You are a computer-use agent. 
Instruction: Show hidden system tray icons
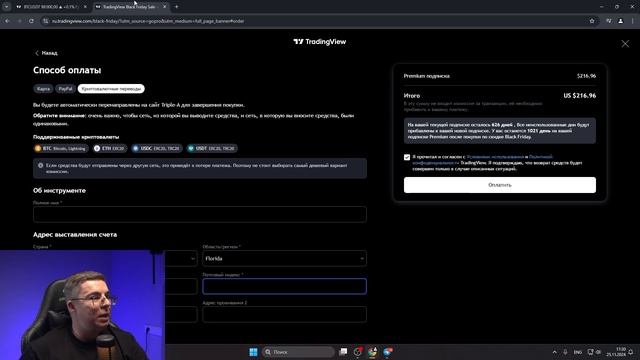click(x=554, y=352)
